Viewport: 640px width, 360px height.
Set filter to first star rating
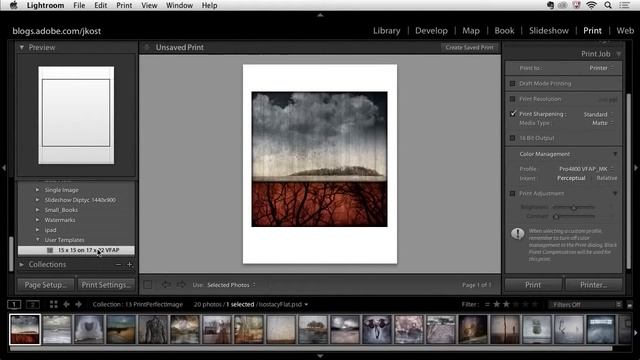tap(497, 304)
